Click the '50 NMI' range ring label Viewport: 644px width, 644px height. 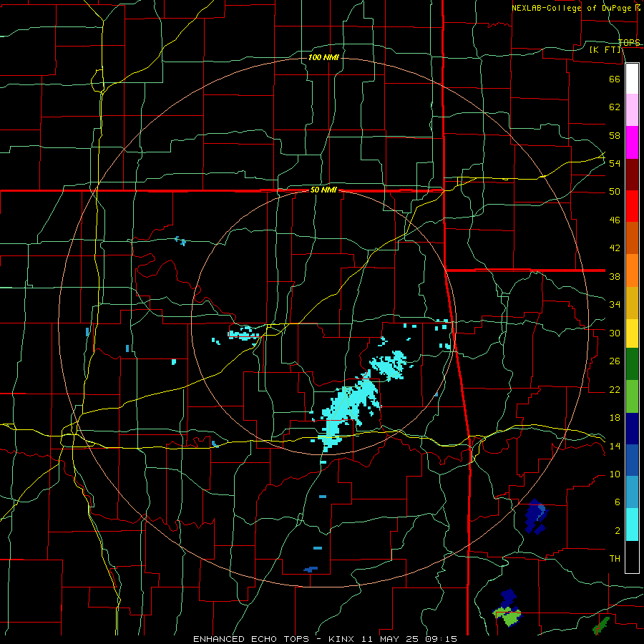[323, 190]
